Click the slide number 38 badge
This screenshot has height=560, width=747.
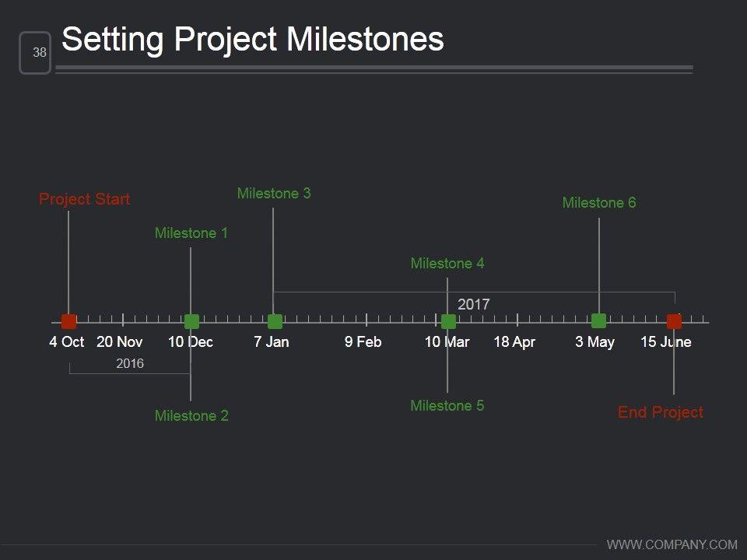click(36, 53)
